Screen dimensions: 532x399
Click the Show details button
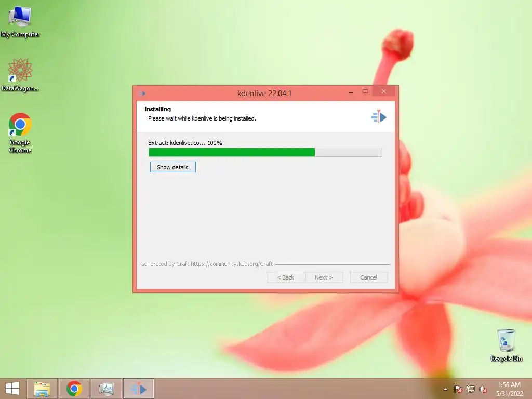(x=172, y=167)
